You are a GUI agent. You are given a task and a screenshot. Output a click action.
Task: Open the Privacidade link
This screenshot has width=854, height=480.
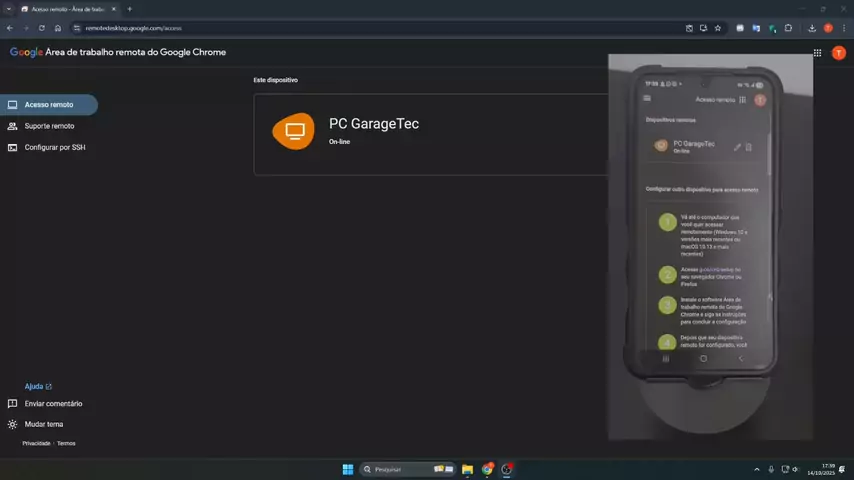pos(36,443)
